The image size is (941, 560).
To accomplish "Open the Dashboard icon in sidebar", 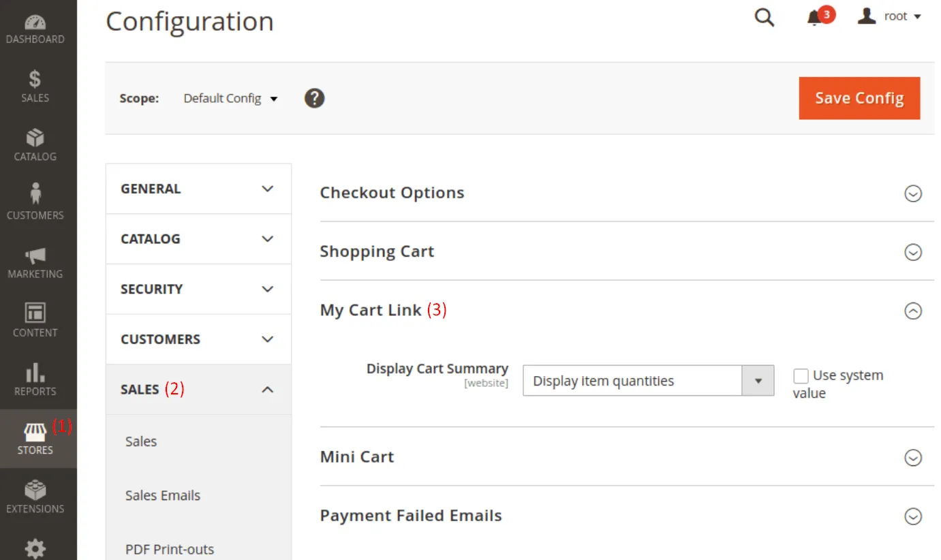I will tap(35, 22).
